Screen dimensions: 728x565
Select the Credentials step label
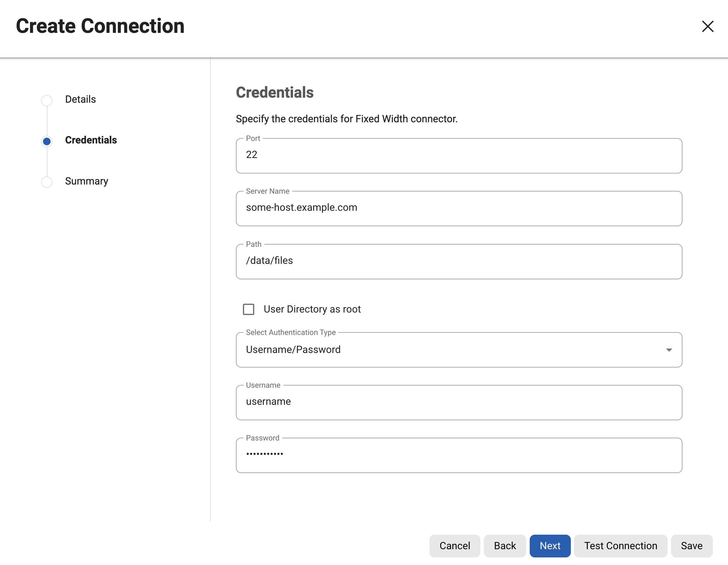click(91, 140)
